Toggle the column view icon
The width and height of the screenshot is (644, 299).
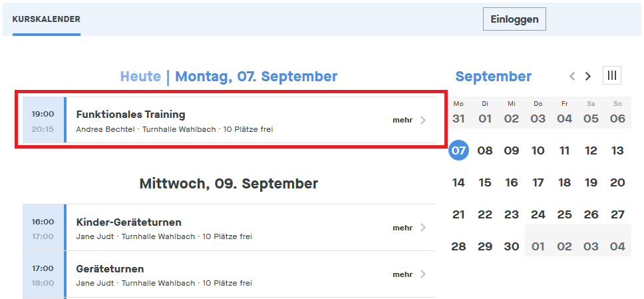point(612,76)
